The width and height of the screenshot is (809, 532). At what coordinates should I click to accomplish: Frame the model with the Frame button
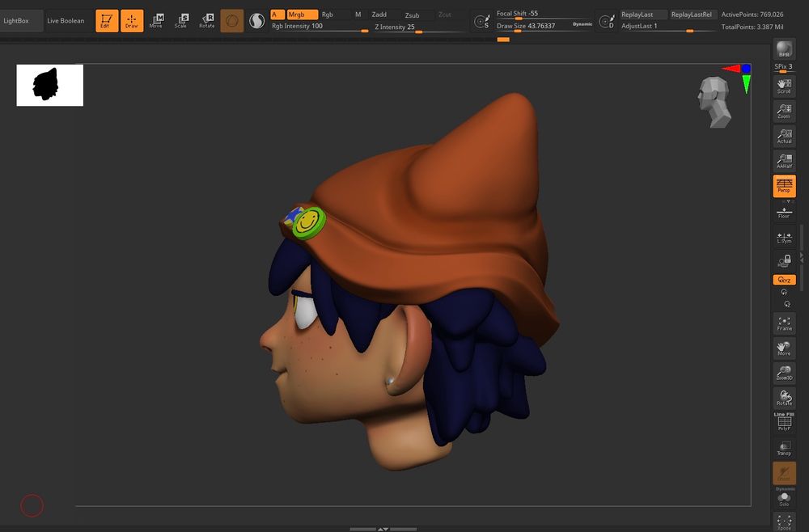tap(784, 323)
